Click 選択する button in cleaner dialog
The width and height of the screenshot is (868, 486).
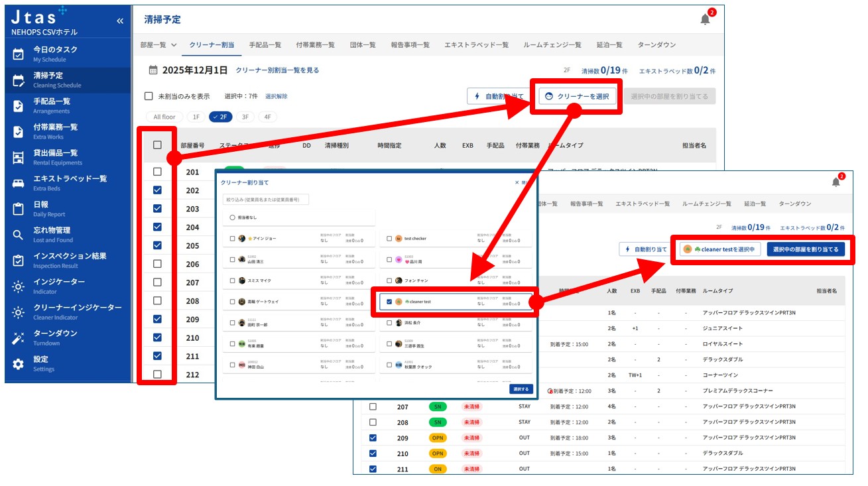coord(521,389)
